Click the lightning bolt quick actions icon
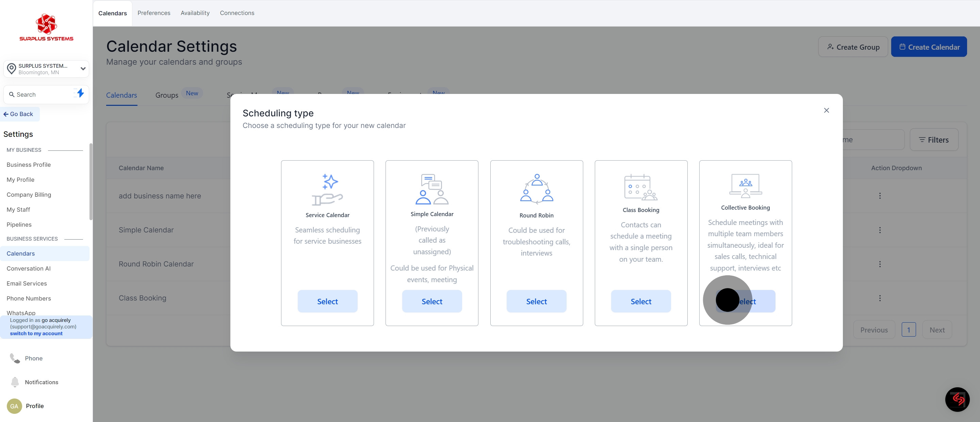 click(80, 93)
